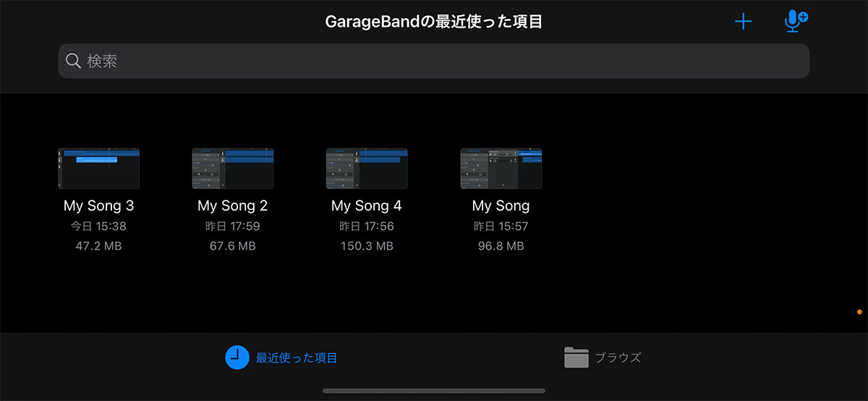
Task: Click the 昨日 17:56 date text
Action: 367,227
